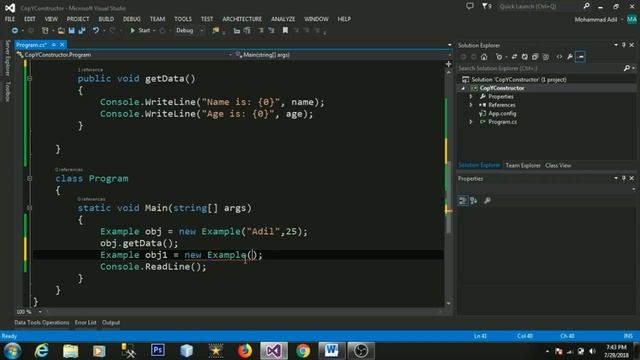
Task: Expand the Properties tree node
Action: (471, 97)
